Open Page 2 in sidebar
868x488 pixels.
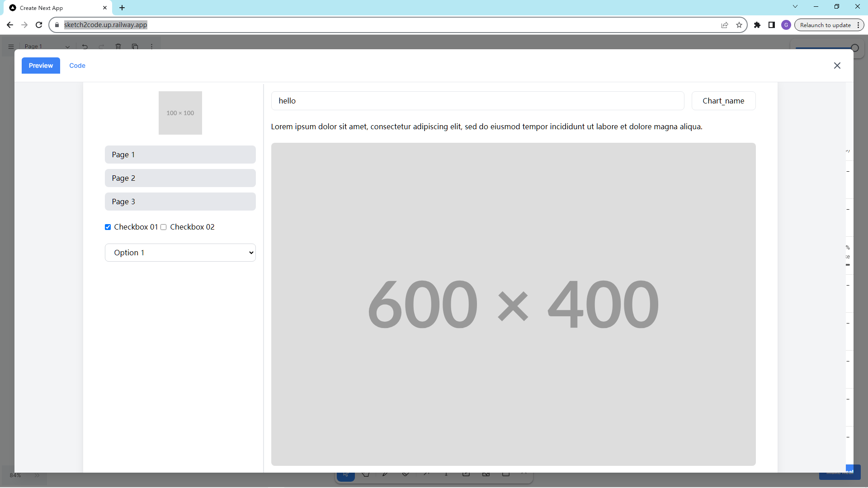[x=180, y=178]
